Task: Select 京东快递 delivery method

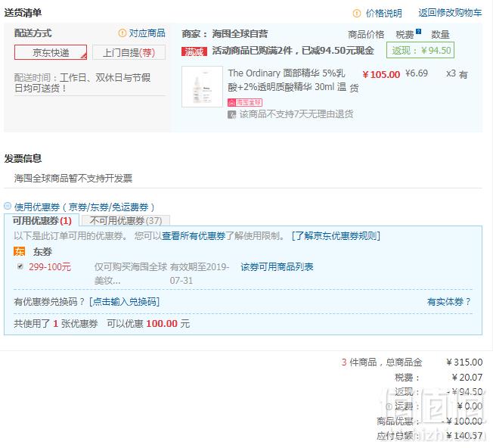Action: [51, 52]
